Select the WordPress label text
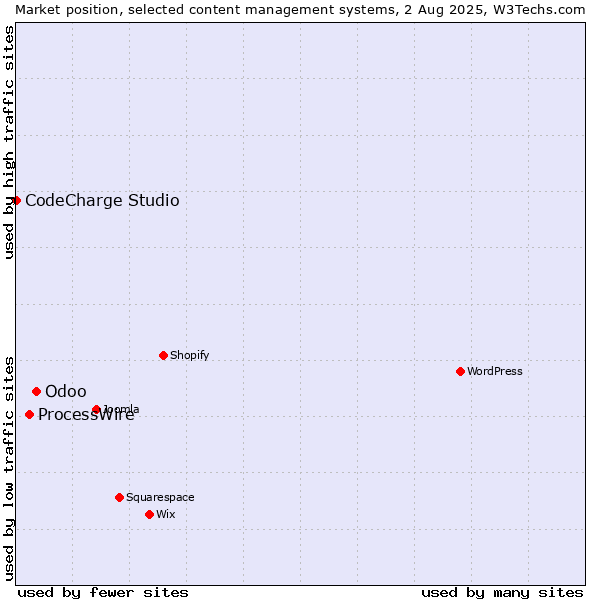This screenshot has height=600, width=600. [494, 372]
